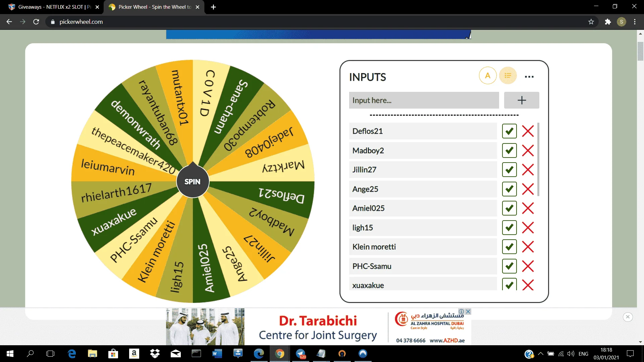The width and height of the screenshot is (644, 362).
Task: Uncheck the Klein moretti entry checkbox
Action: [x=509, y=247]
